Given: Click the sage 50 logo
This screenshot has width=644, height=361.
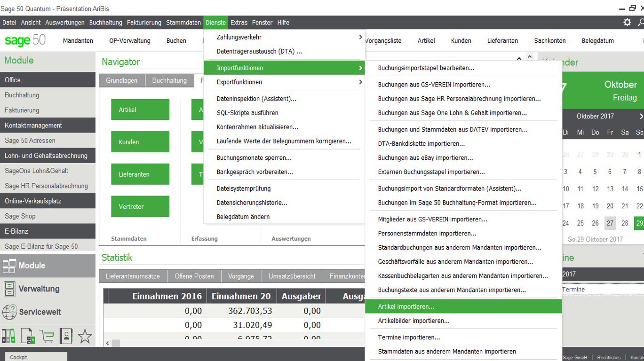Looking at the screenshot, I should pyautogui.click(x=25, y=40).
